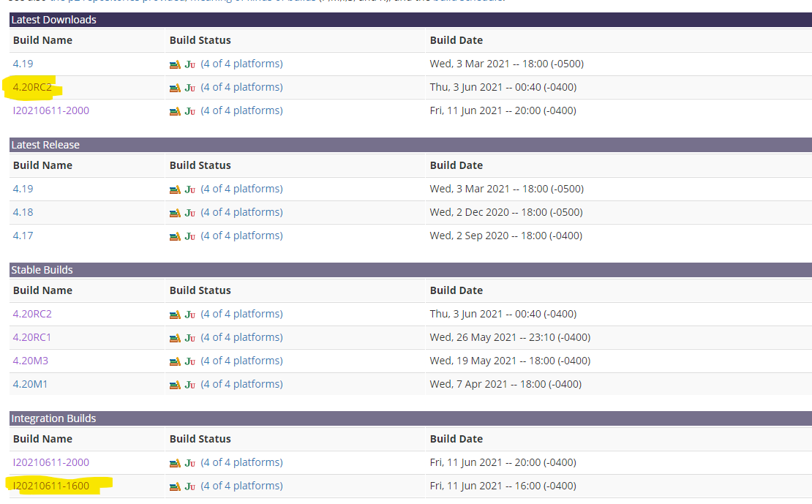Click the JUnit icon in the 4.20M3 row
Screen dimensions: 812x504
190,361
